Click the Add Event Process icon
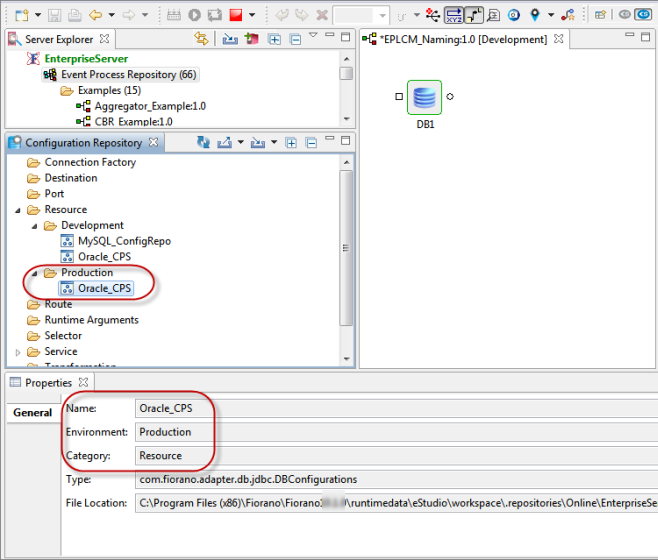This screenshot has height=560, width=658. pos(252,39)
